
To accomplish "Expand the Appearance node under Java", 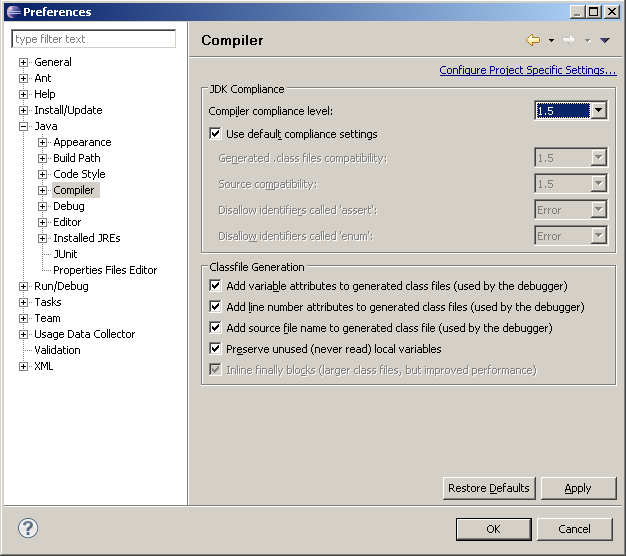I will click(42, 142).
